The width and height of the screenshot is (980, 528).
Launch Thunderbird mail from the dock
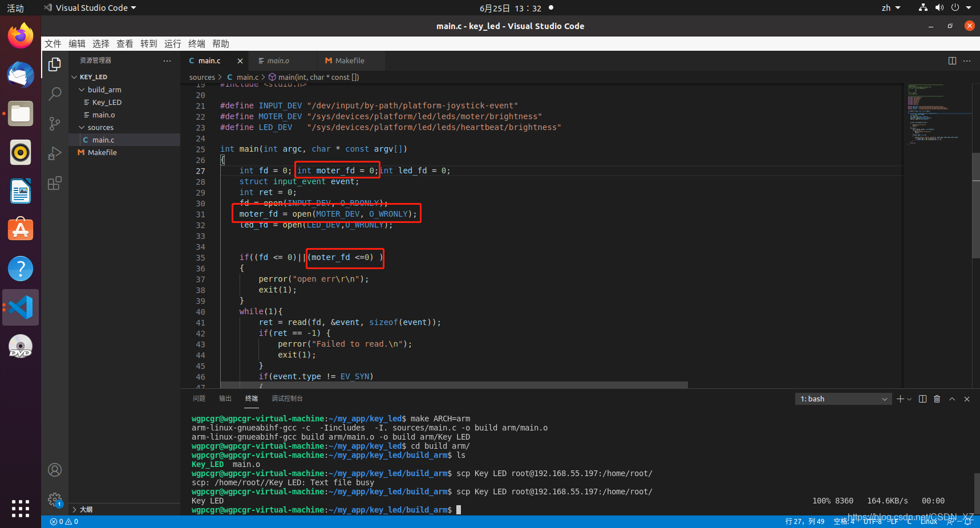click(21, 75)
